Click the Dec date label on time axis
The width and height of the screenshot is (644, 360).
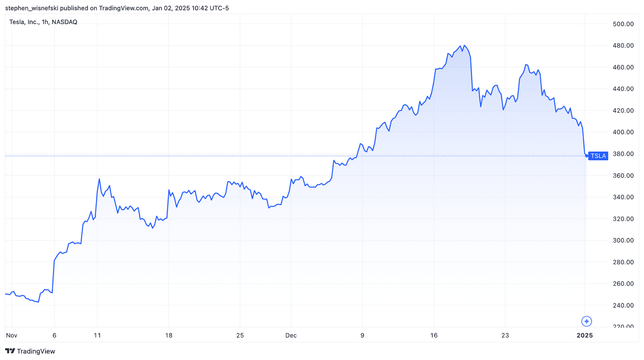pyautogui.click(x=291, y=336)
